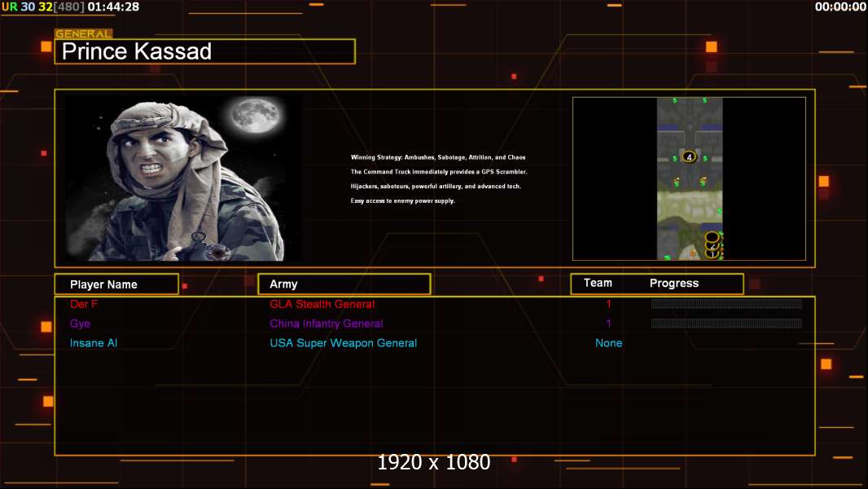Click the USA Super Weapon General entry

pos(343,343)
